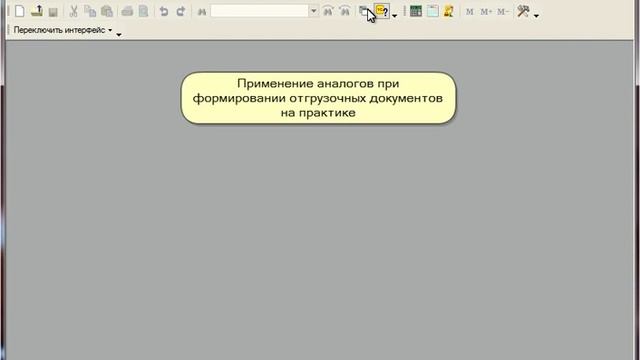Click the yellow note about Применение аналогов
This screenshot has height=360, width=640.
coord(318,98)
